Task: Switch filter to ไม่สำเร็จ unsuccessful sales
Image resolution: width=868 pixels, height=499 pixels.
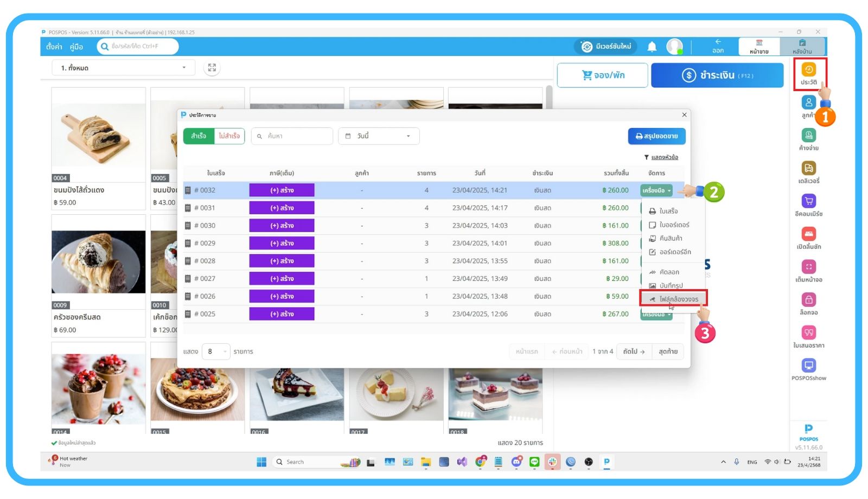Action: tap(229, 136)
